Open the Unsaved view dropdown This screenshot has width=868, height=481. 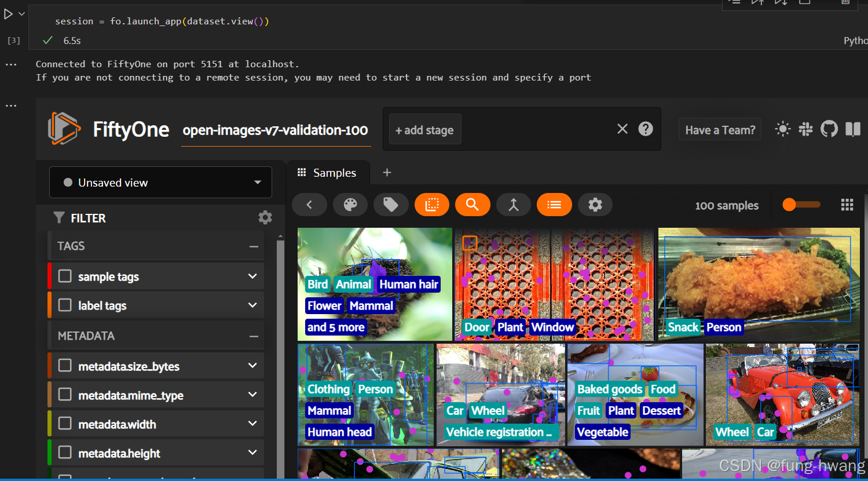pyautogui.click(x=160, y=183)
